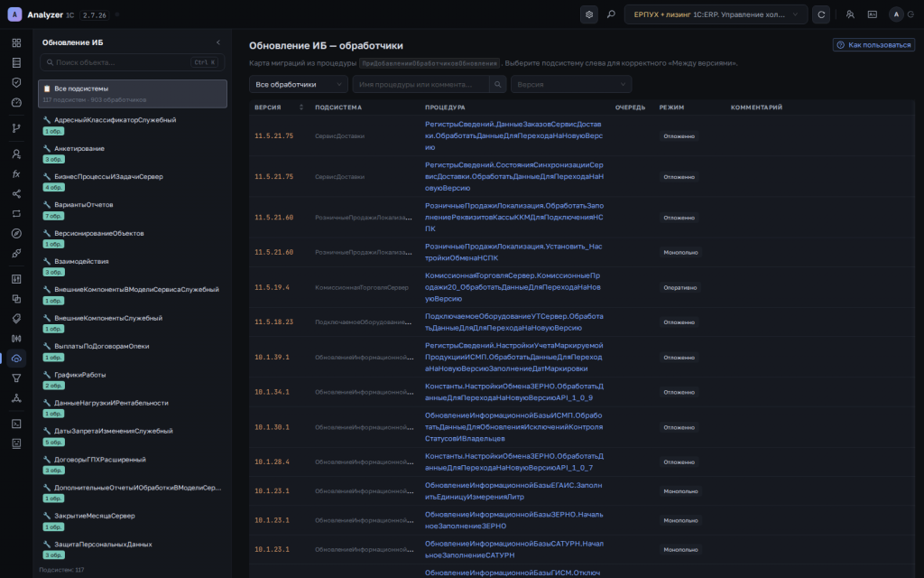Image resolution: width=924 pixels, height=578 pixels.
Task: Select the 'Анкетирование' subsystem
Action: point(133,154)
